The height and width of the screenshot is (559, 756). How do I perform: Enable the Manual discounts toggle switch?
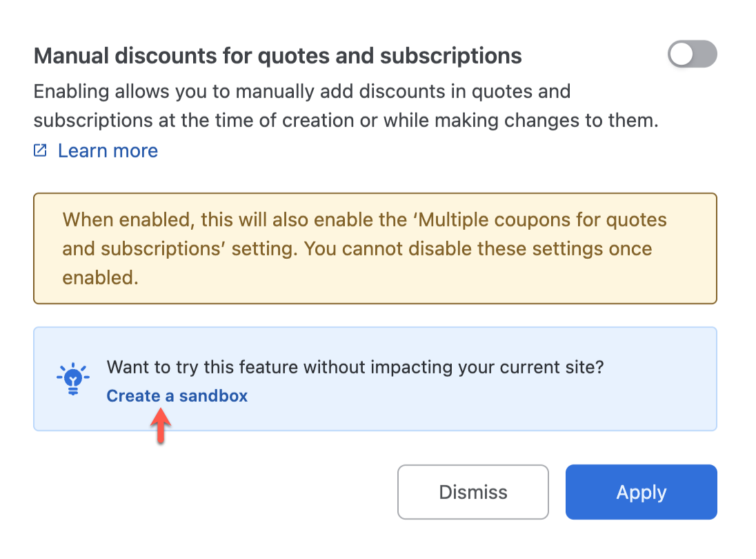[x=692, y=55]
